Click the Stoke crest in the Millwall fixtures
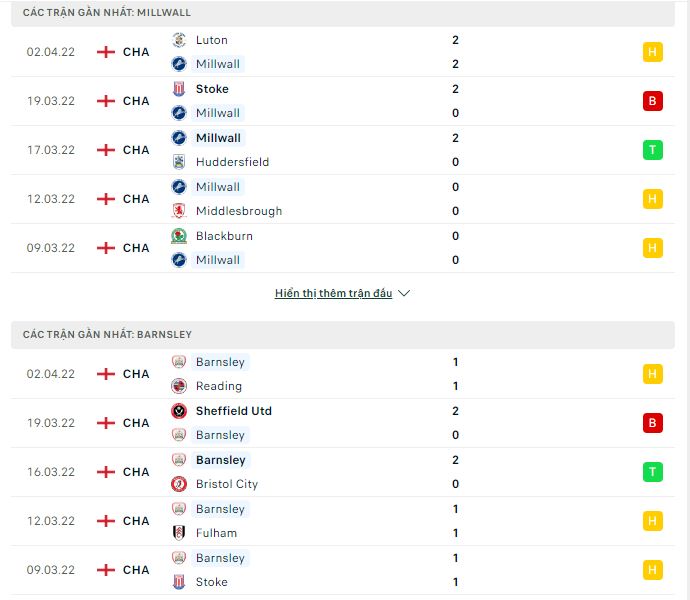 pos(179,89)
